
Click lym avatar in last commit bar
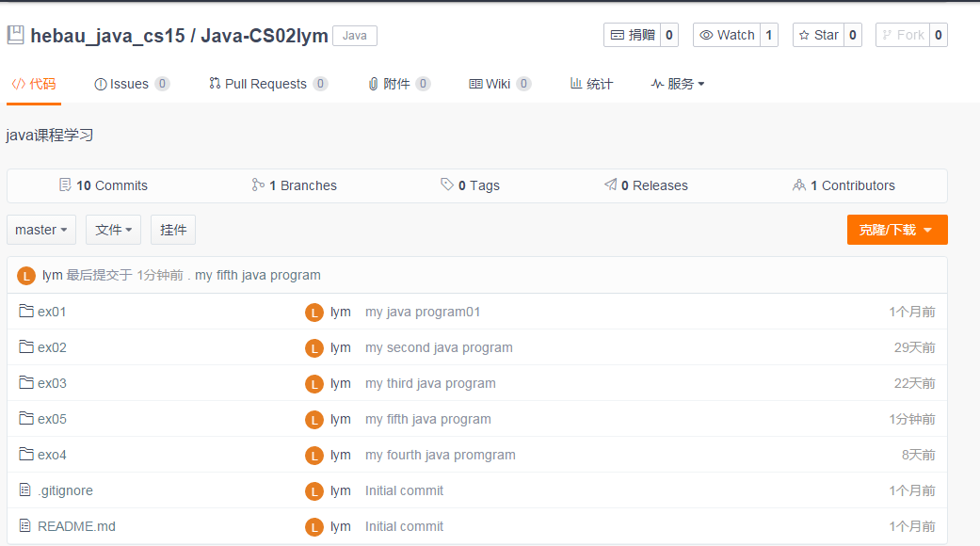click(26, 276)
